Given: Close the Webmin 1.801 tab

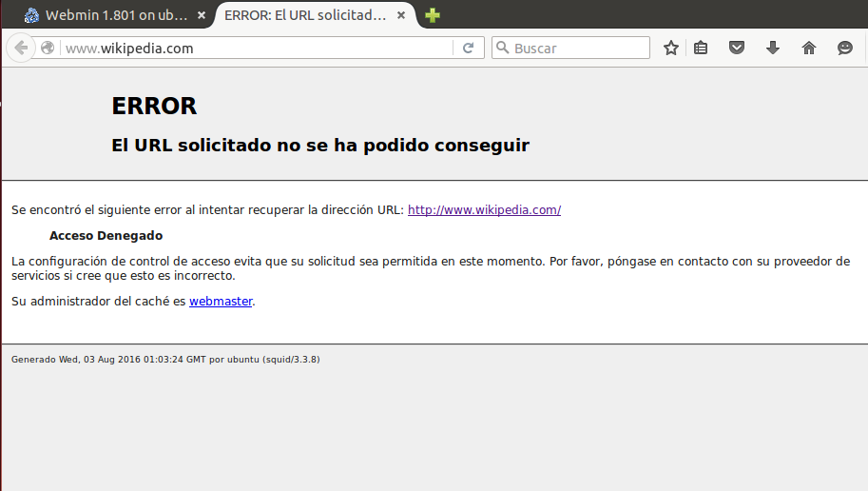Looking at the screenshot, I should tap(202, 15).
